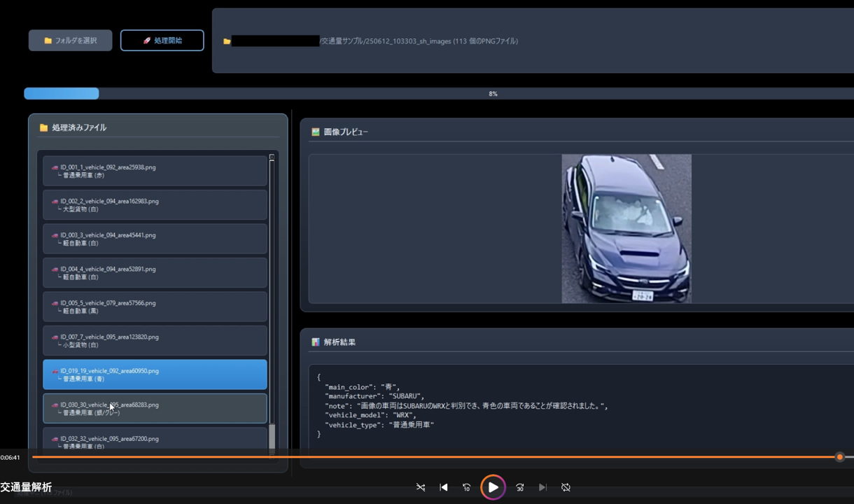Click the shuffle icon in player controls
The height and width of the screenshot is (504, 854).
tap(421, 487)
